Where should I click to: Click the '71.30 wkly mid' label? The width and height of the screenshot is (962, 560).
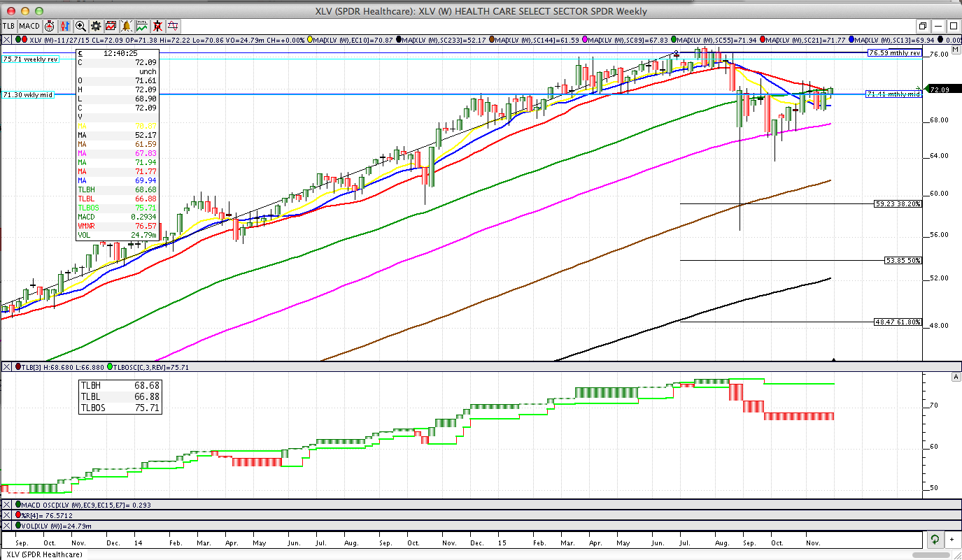point(28,94)
